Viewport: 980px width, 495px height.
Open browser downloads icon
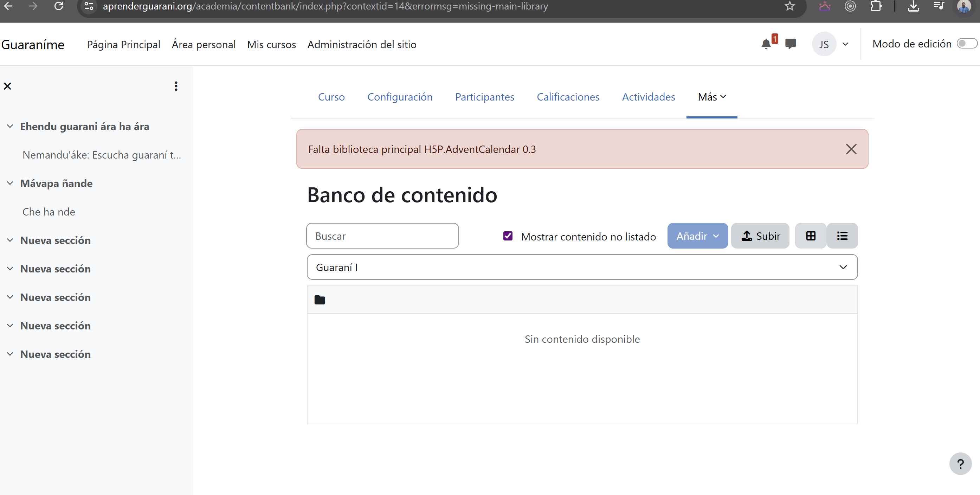pyautogui.click(x=914, y=6)
